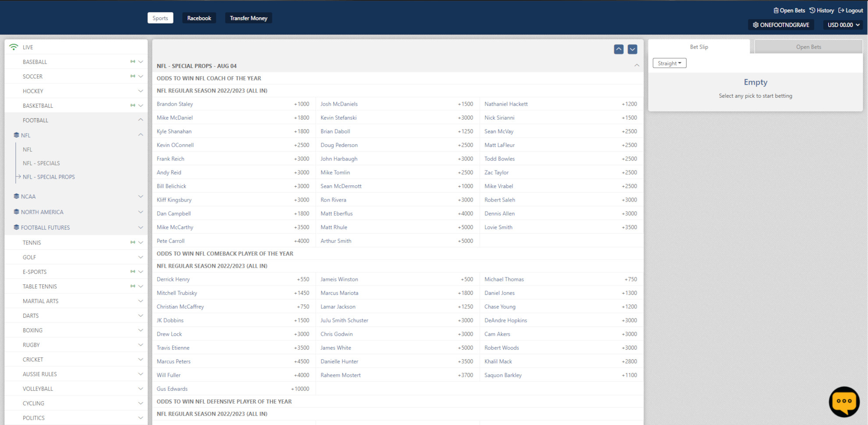Collapse the NFL Special Props section

(637, 66)
